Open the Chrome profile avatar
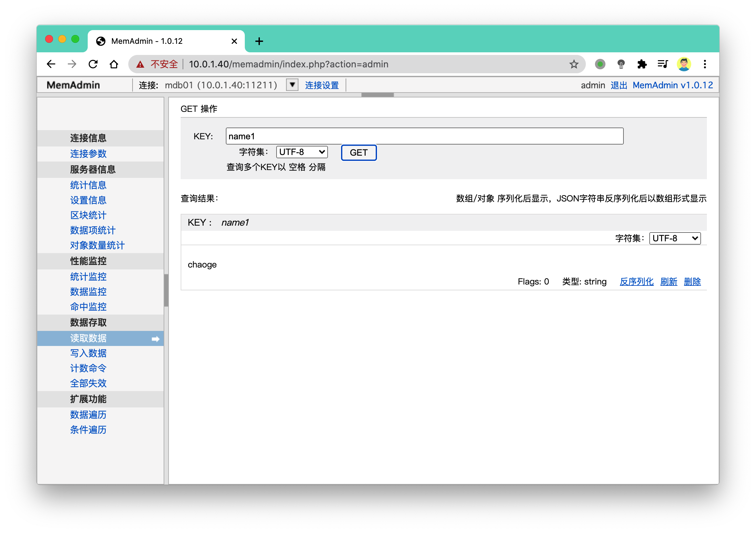Viewport: 756px width, 533px height. coord(684,64)
